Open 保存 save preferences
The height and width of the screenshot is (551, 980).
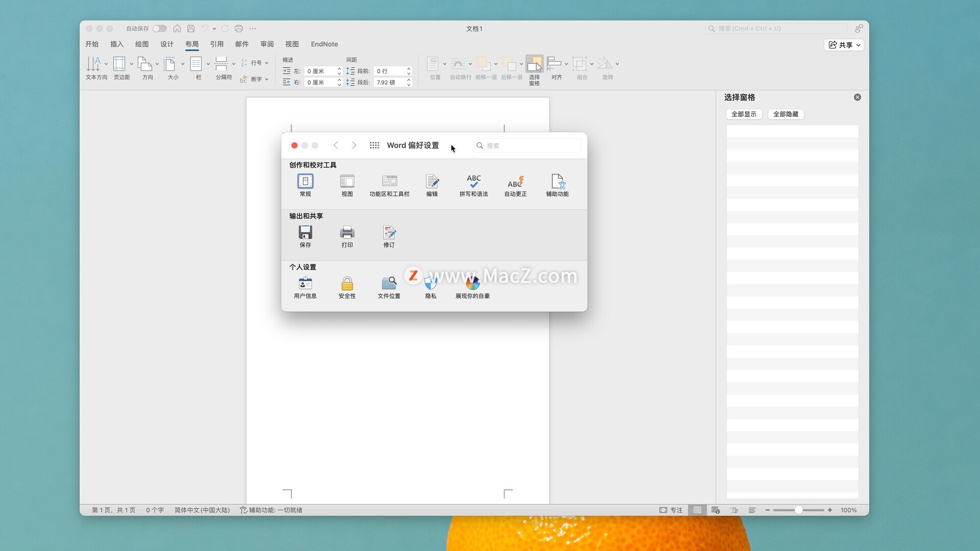[x=305, y=236]
